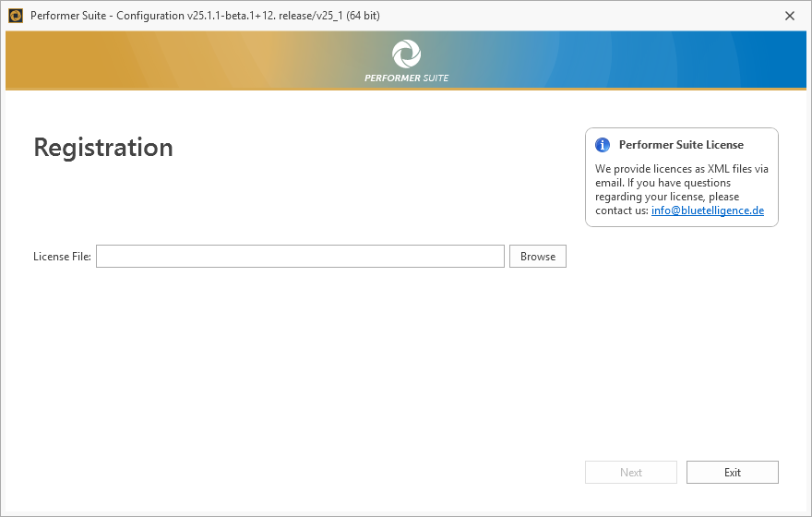This screenshot has width=812, height=517.
Task: Click the blue info icon in license panel
Action: coord(603,145)
